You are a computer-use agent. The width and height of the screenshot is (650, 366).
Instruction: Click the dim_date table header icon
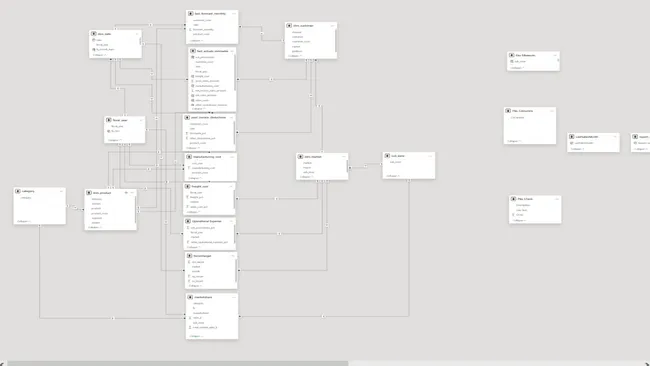[94, 34]
